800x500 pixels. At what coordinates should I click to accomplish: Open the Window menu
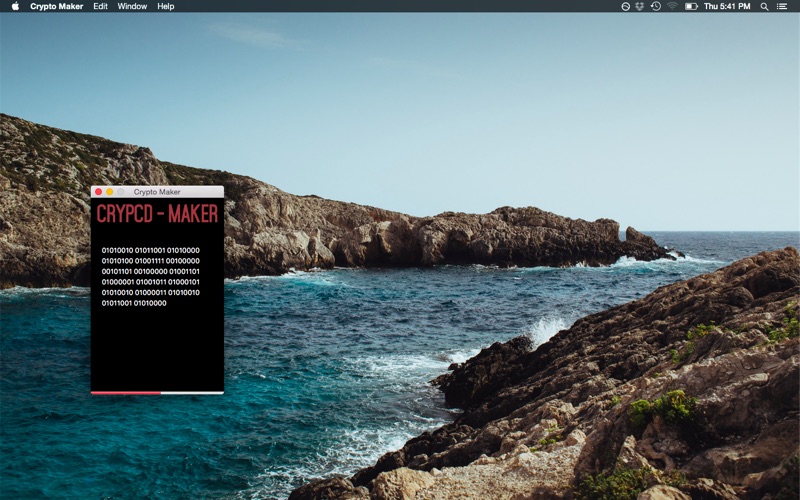click(132, 6)
